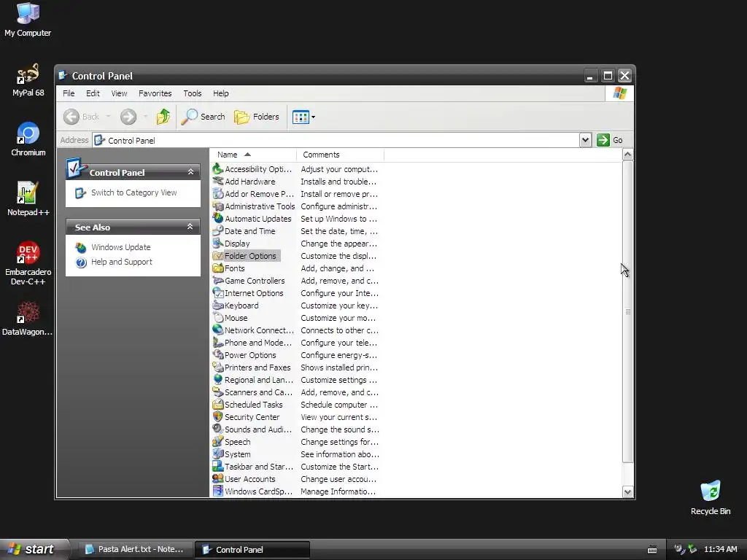The width and height of the screenshot is (747, 560).
Task: Open the Favorites menu
Action: [x=155, y=93]
